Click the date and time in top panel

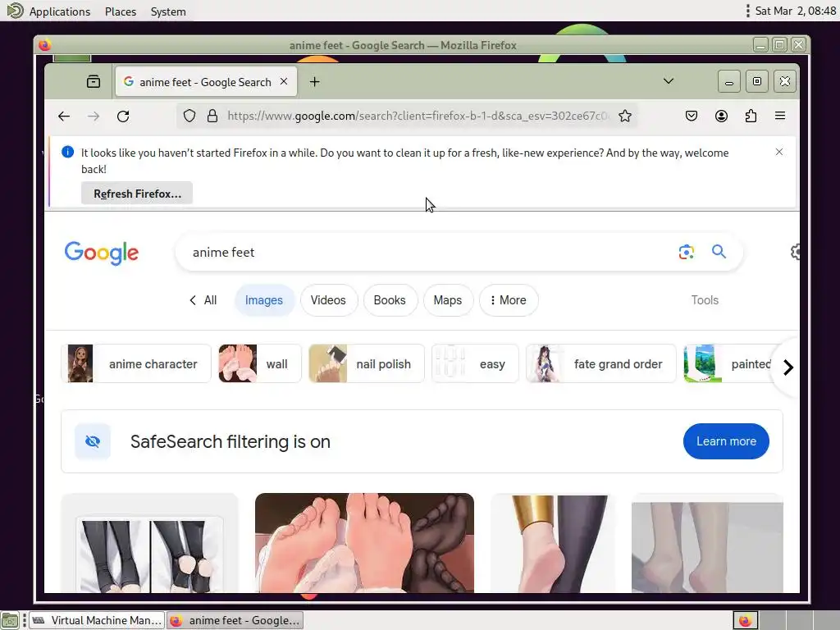[795, 11]
